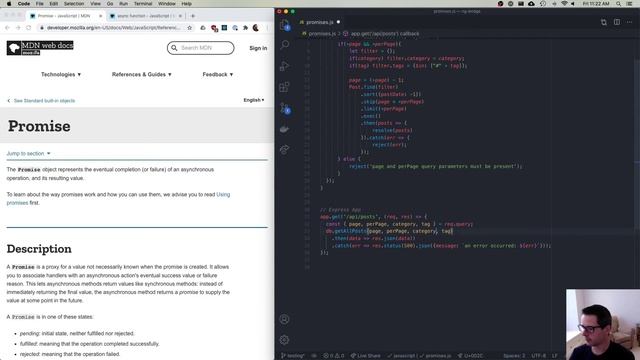Open errors and warnings count in status bar
The height and width of the screenshot is (360, 640).
click(334, 356)
